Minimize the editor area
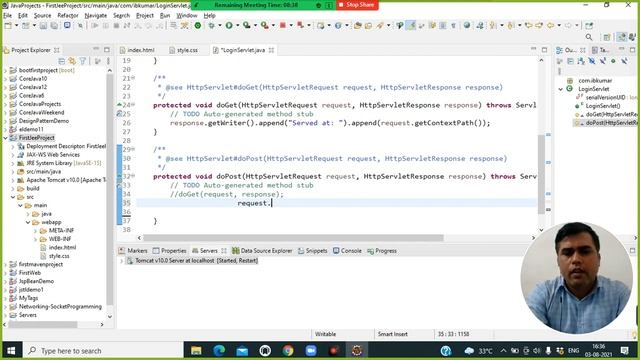The height and width of the screenshot is (360, 640). pos(533,49)
